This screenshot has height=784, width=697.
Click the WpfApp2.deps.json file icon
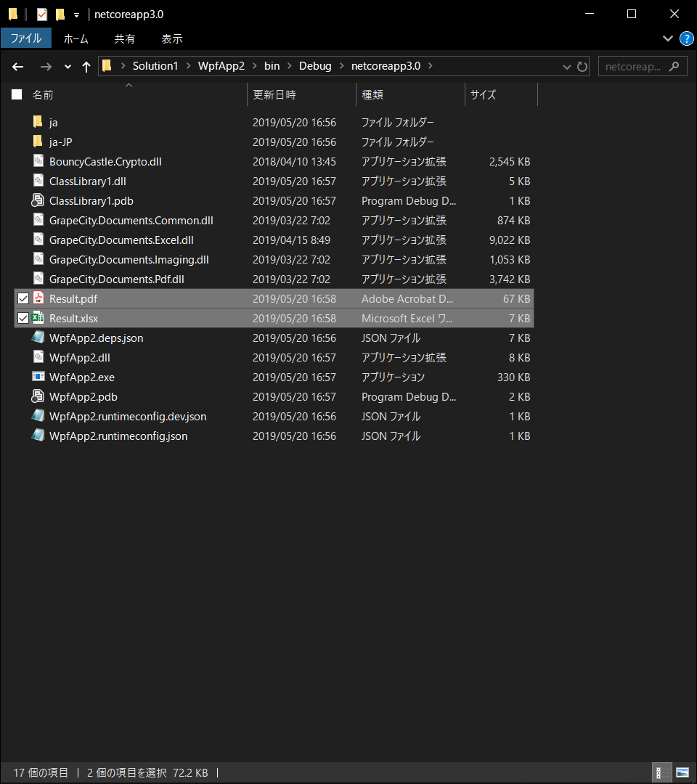pos(38,338)
